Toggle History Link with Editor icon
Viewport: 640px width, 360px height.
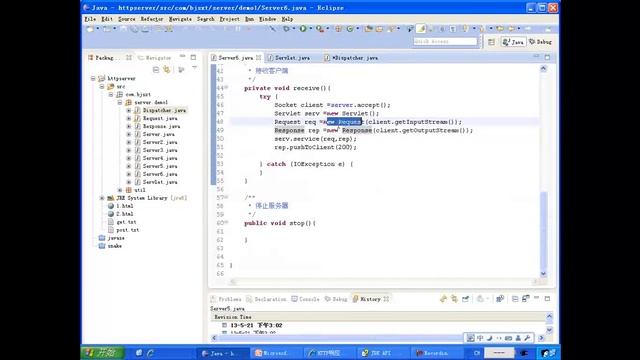(x=454, y=299)
